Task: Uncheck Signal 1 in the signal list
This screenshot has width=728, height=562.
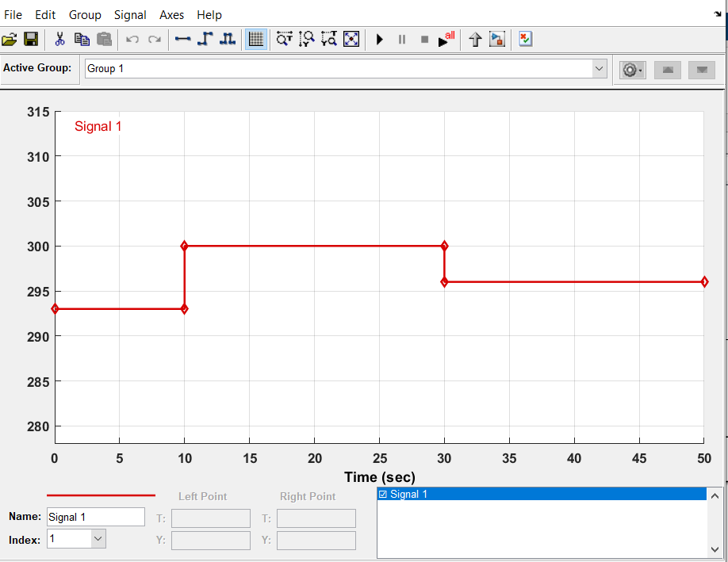Action: point(382,493)
